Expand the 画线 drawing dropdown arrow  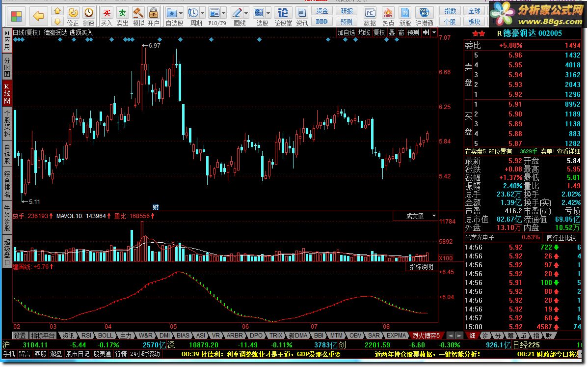click(x=246, y=13)
